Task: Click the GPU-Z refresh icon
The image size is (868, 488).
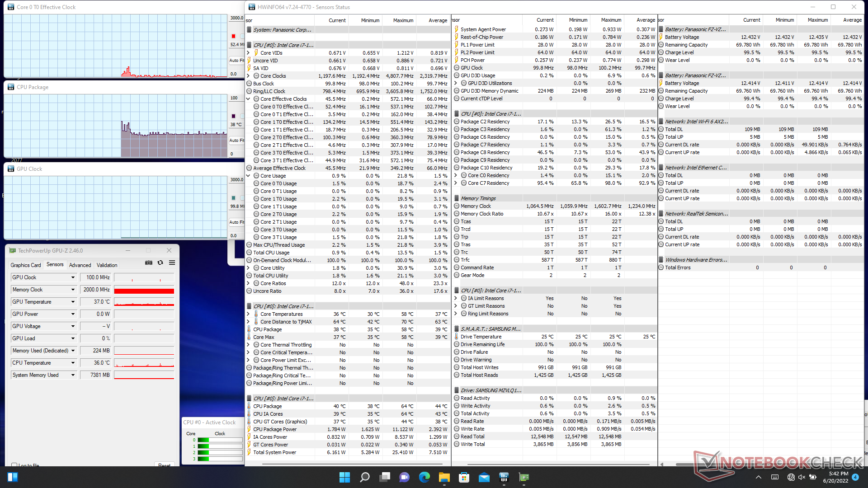Action: tap(160, 263)
